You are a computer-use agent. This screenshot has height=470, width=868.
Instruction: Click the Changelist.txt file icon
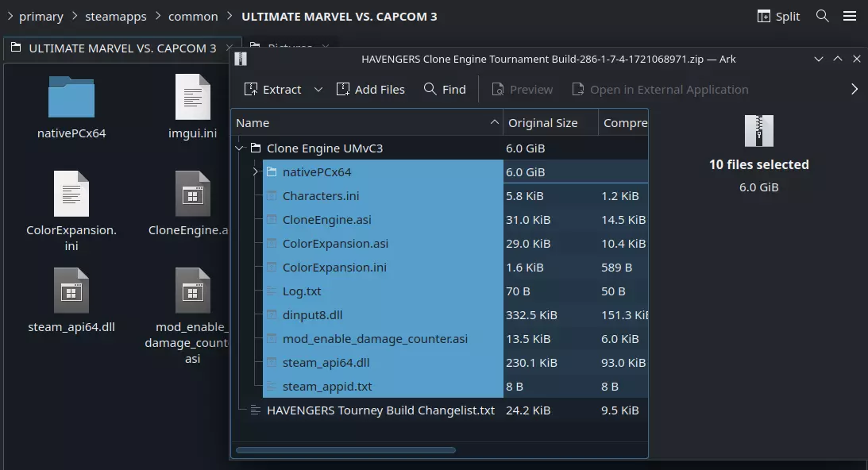[255, 410]
